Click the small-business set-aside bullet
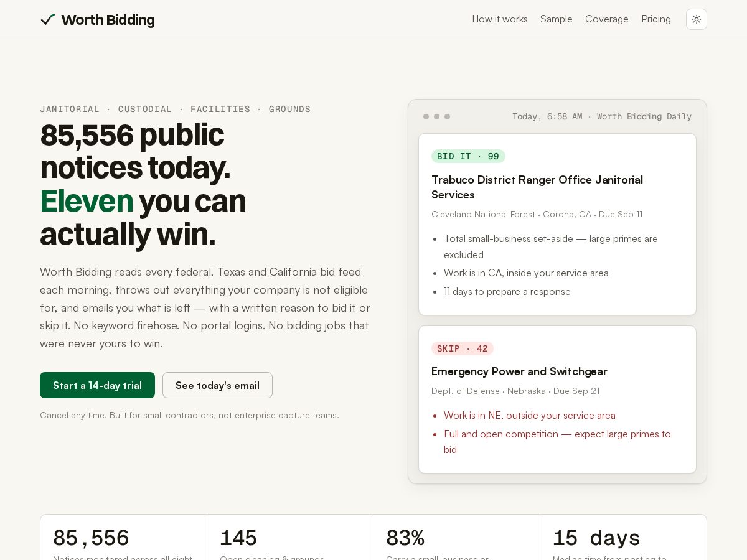Image resolution: width=747 pixels, height=560 pixels. pyautogui.click(x=551, y=246)
